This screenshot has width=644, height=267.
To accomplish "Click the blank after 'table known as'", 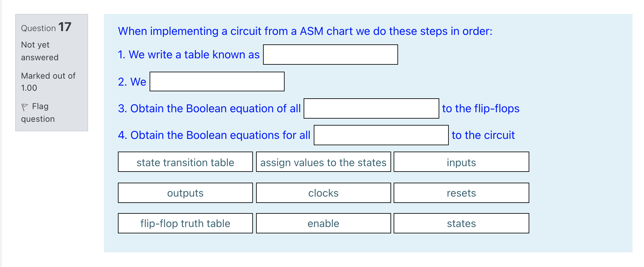I will pyautogui.click(x=330, y=55).
